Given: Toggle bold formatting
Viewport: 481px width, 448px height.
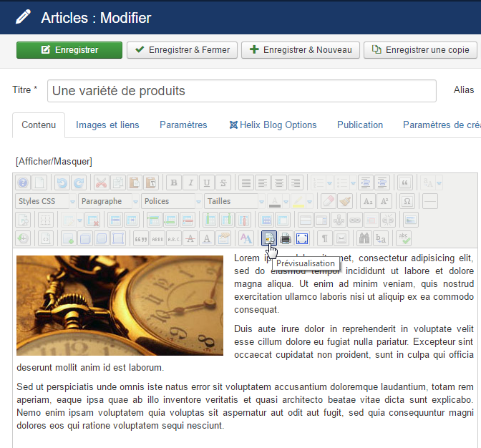Looking at the screenshot, I should pos(173,182).
